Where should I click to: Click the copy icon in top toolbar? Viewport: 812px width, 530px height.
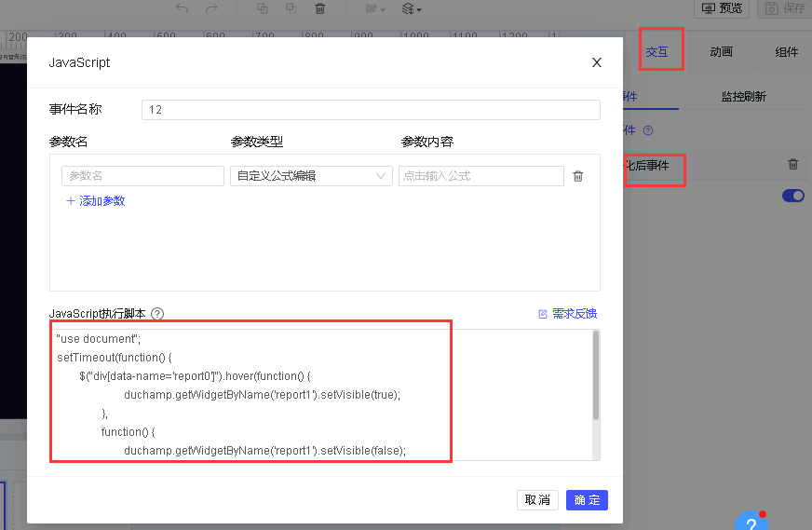tap(263, 8)
